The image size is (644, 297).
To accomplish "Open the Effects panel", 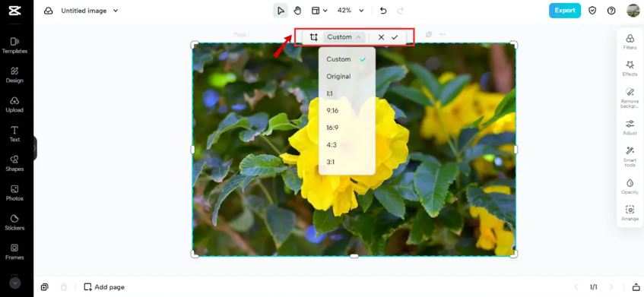I will (x=630, y=68).
